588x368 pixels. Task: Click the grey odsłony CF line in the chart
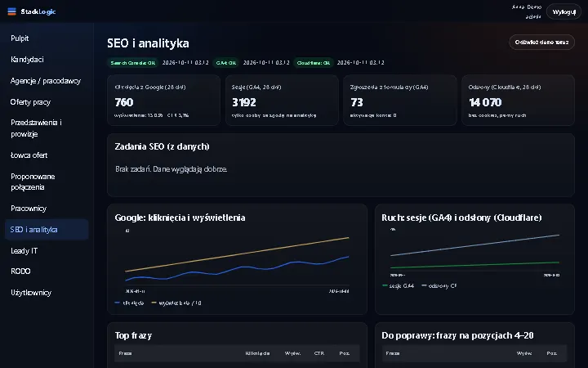point(474,245)
